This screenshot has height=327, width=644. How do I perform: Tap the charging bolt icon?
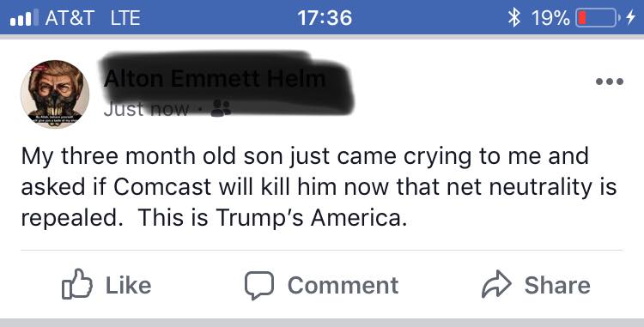630,18
